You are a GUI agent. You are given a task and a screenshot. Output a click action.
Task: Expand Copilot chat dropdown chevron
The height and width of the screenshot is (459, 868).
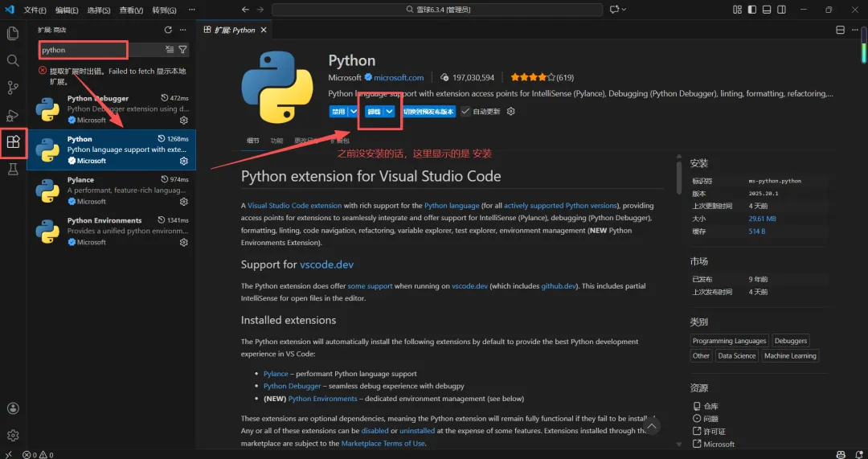point(624,10)
